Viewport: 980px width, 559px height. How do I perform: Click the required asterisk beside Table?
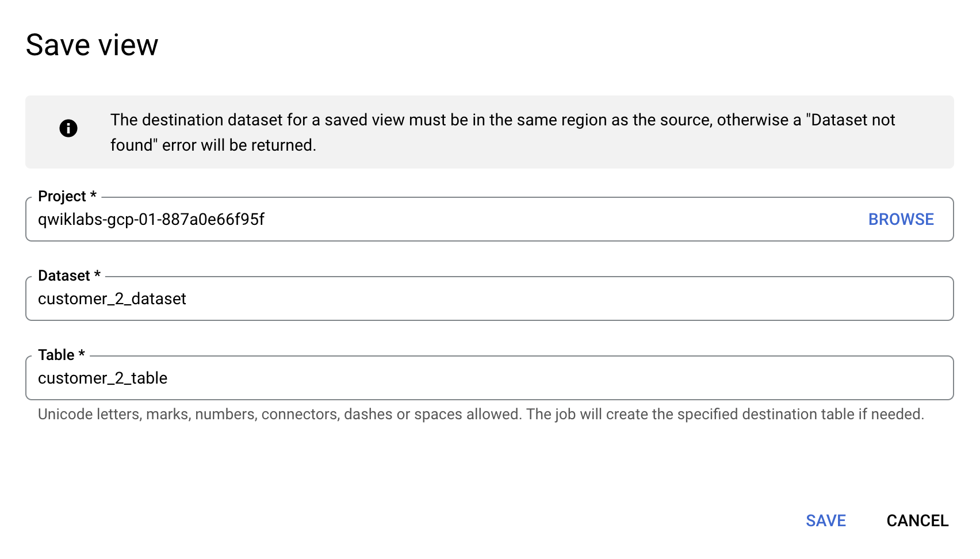82,354
